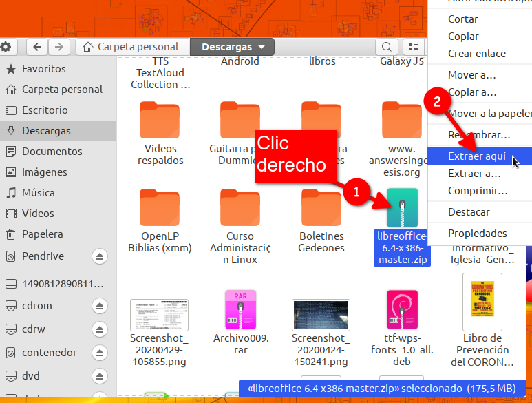This screenshot has height=403, width=532.
Task: Choose Extraer aquí in the context menu
Action: tap(480, 156)
